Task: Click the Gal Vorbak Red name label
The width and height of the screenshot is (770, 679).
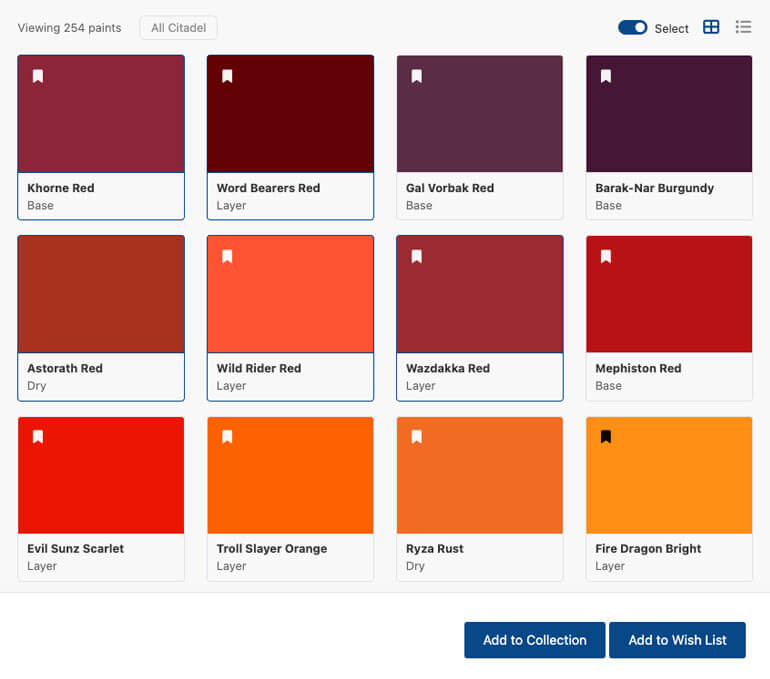Action: [x=450, y=188]
